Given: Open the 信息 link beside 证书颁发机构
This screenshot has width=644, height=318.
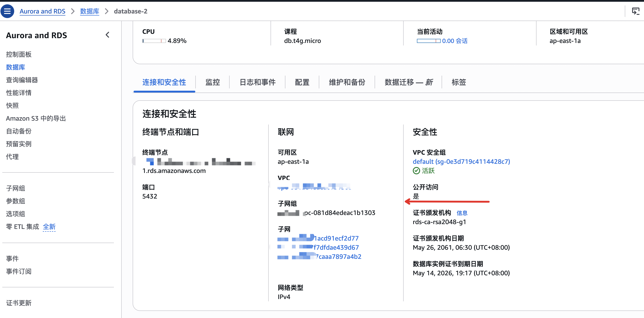Looking at the screenshot, I should [x=462, y=213].
